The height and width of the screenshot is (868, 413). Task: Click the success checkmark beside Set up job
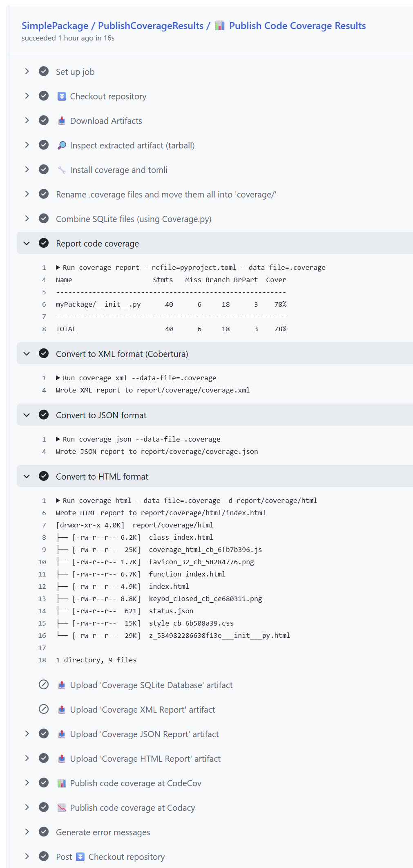click(x=44, y=72)
